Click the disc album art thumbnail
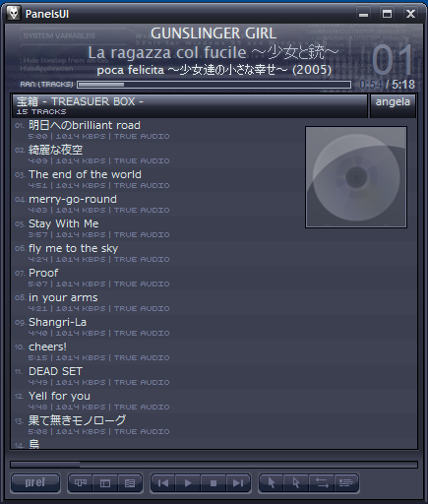Screen dimensions: 428x504 pyautogui.click(x=356, y=177)
